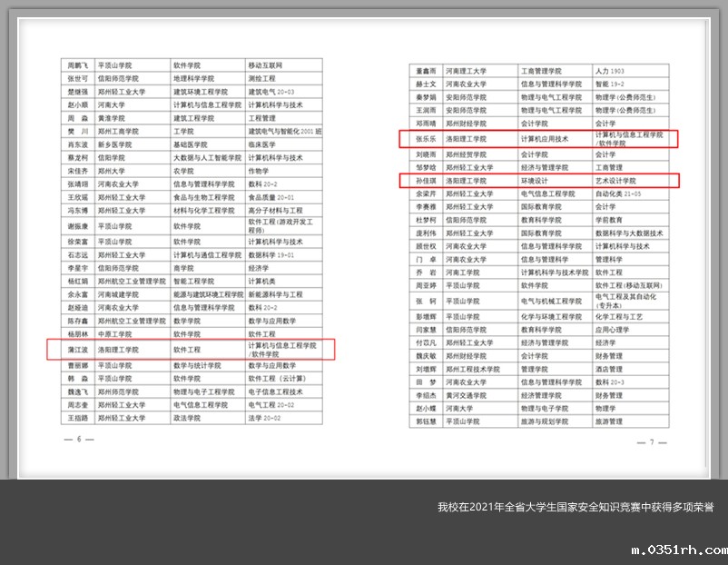Click the name 周鹏飞 in the first row

click(x=77, y=65)
